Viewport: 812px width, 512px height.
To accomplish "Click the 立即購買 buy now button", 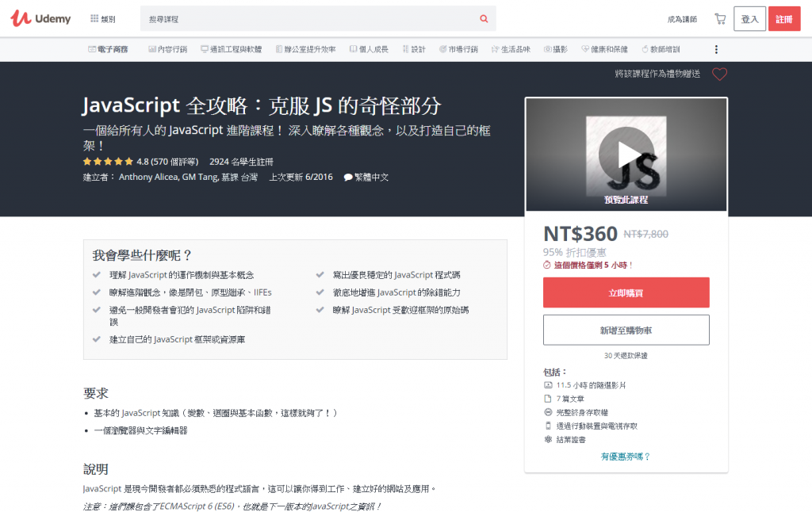I will click(626, 292).
